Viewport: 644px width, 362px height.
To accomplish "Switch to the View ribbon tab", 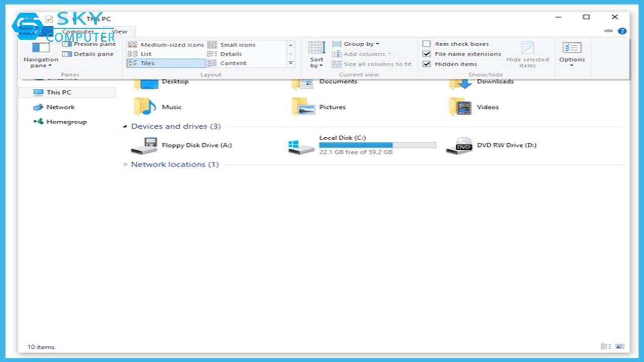I will pyautogui.click(x=120, y=32).
